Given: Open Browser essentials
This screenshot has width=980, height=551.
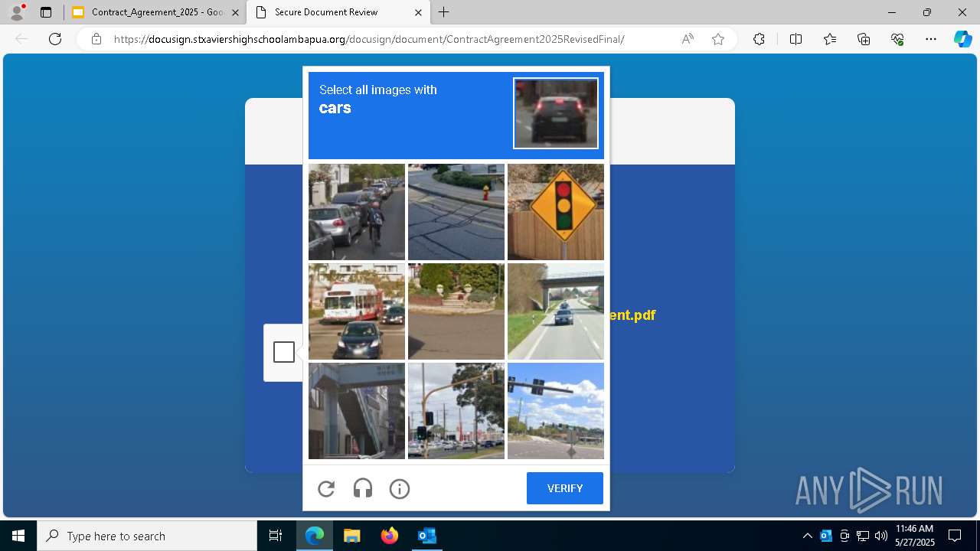Looking at the screenshot, I should pyautogui.click(x=897, y=39).
